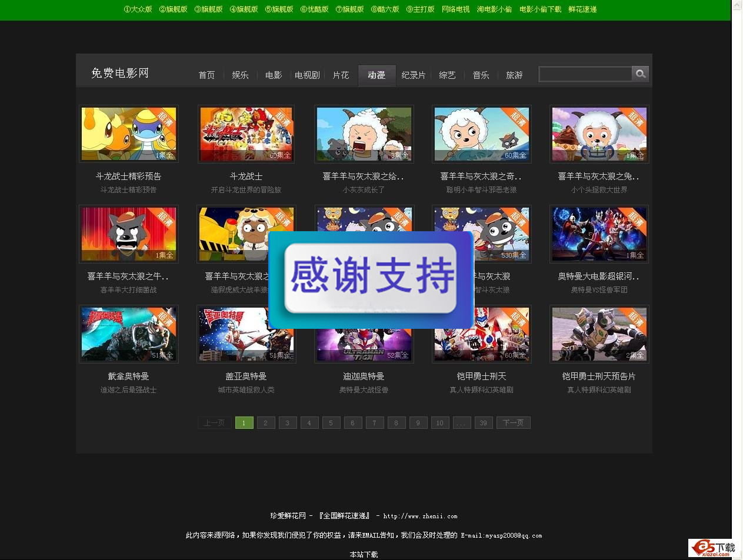The height and width of the screenshot is (560, 743).
Task: Open the 斗龙战士 60集全 thumbnail
Action: [x=246, y=134]
